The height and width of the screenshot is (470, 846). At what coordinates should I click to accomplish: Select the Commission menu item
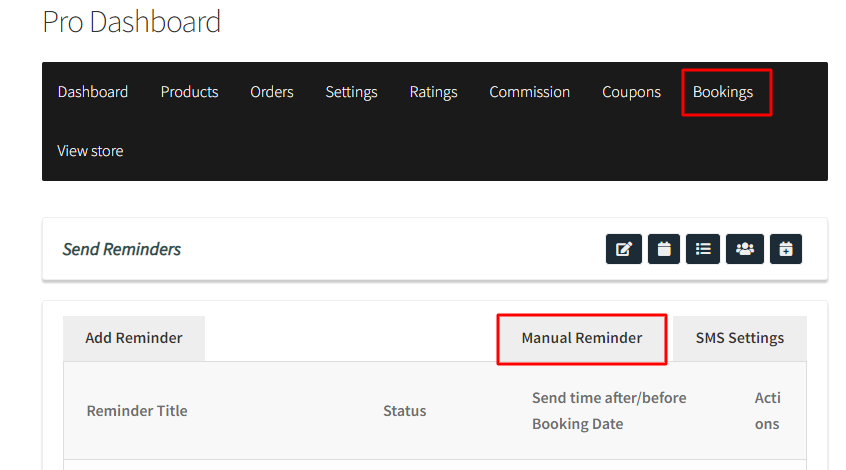pos(529,92)
